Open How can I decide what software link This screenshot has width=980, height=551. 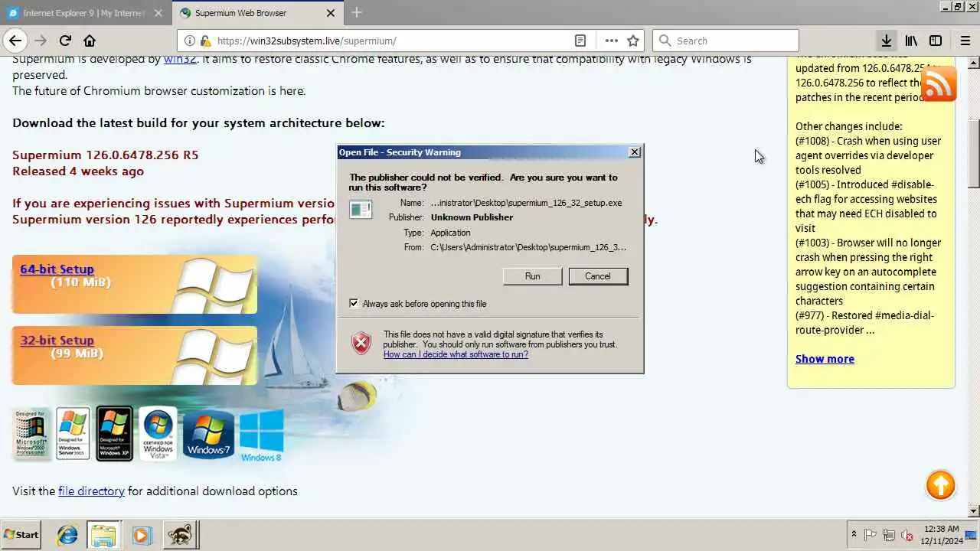click(456, 354)
